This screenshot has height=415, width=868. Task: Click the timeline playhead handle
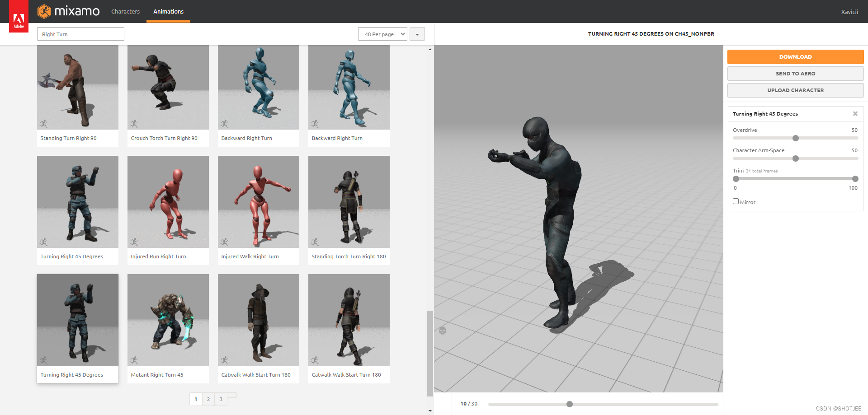pyautogui.click(x=570, y=404)
